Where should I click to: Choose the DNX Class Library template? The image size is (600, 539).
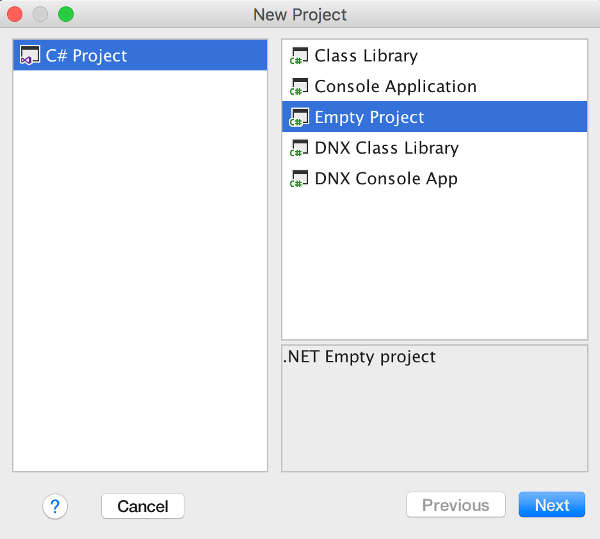pyautogui.click(x=386, y=149)
